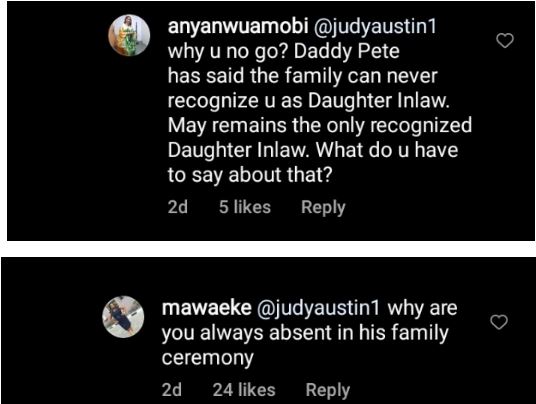Open the @judyaustin1 mention in mawaeke's comment
The height and width of the screenshot is (404, 536).
tap(318, 309)
